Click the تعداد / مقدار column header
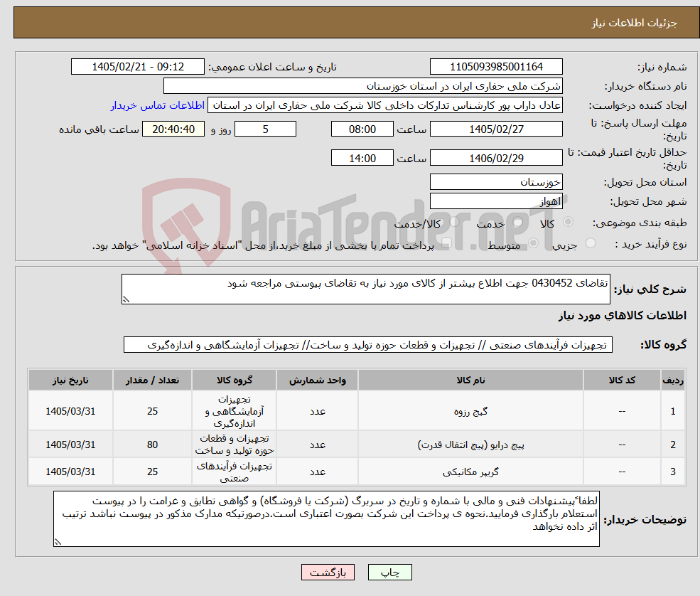 (x=152, y=381)
